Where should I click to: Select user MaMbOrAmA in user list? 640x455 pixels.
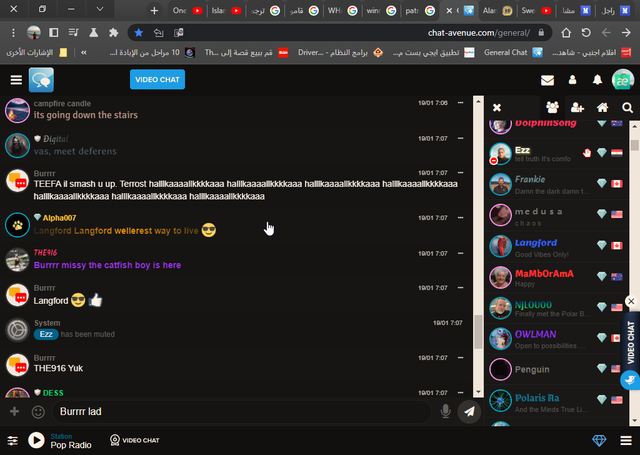(556, 277)
